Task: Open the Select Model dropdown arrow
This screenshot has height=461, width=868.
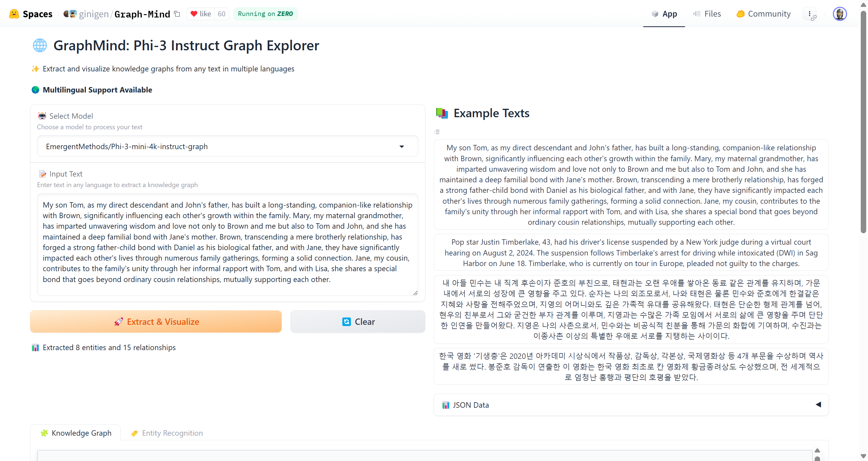Action: point(402,147)
